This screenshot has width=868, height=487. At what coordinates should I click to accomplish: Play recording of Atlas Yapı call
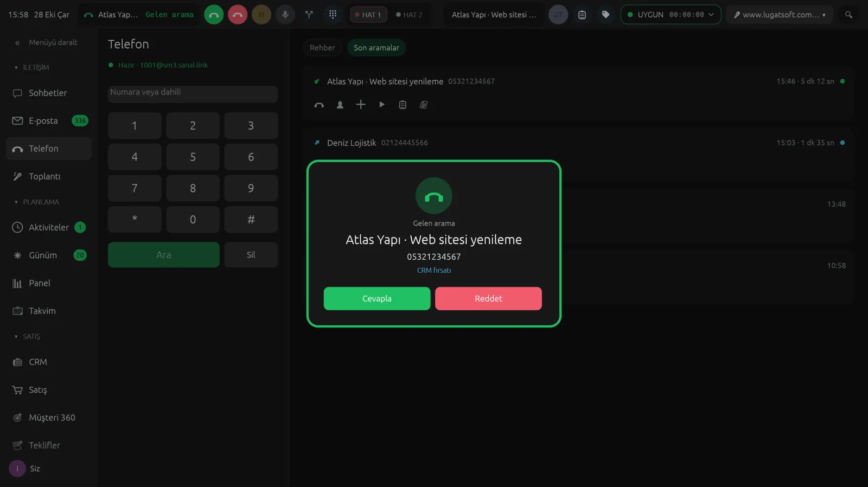[381, 105]
